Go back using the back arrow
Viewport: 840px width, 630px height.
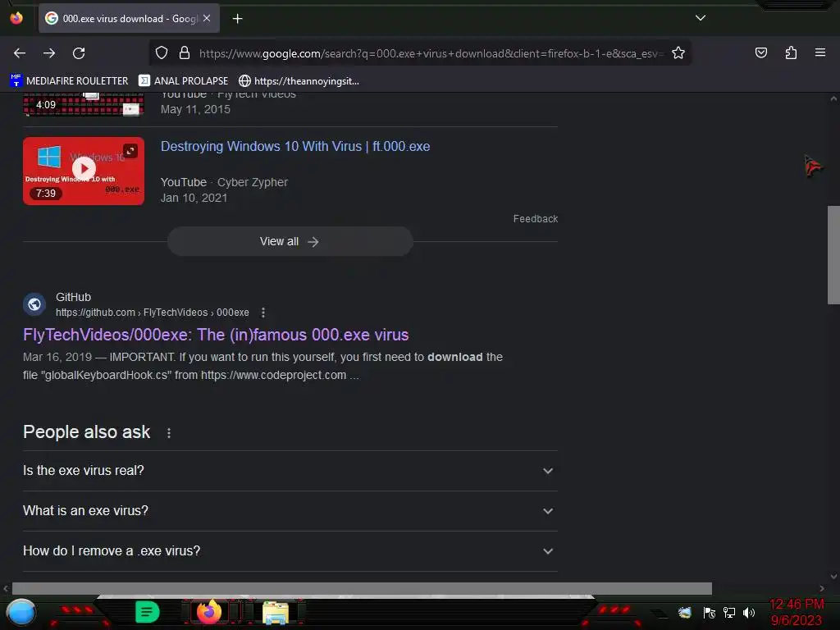pyautogui.click(x=20, y=53)
